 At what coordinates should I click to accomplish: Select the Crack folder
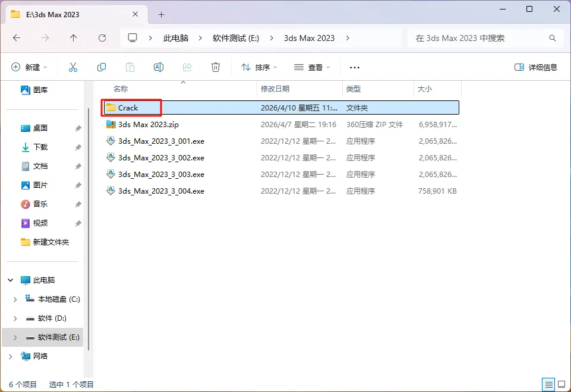click(x=281, y=108)
